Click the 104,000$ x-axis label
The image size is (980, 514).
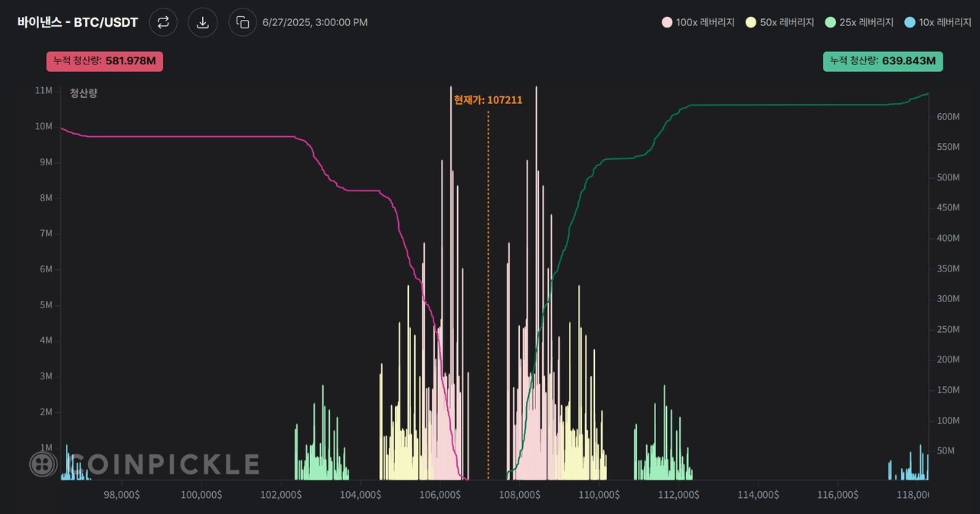360,495
